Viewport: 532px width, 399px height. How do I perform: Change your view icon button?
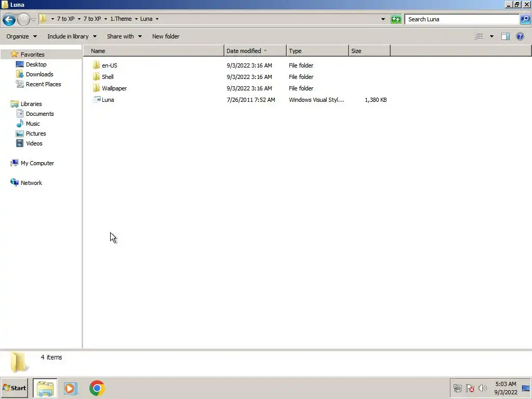(478, 36)
